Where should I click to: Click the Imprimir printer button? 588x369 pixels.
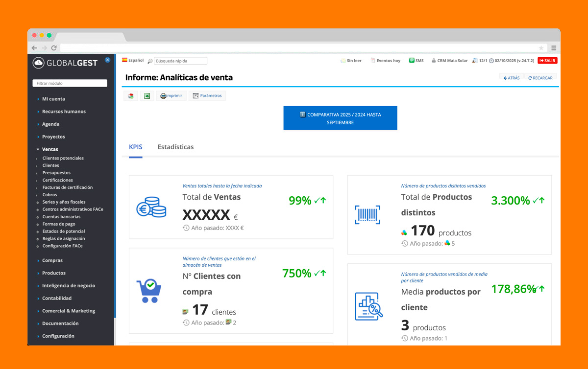pos(171,96)
